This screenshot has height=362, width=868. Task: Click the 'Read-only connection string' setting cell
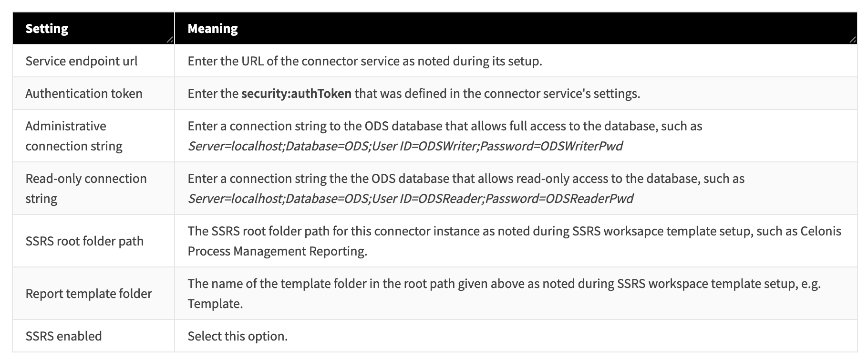[x=86, y=188]
